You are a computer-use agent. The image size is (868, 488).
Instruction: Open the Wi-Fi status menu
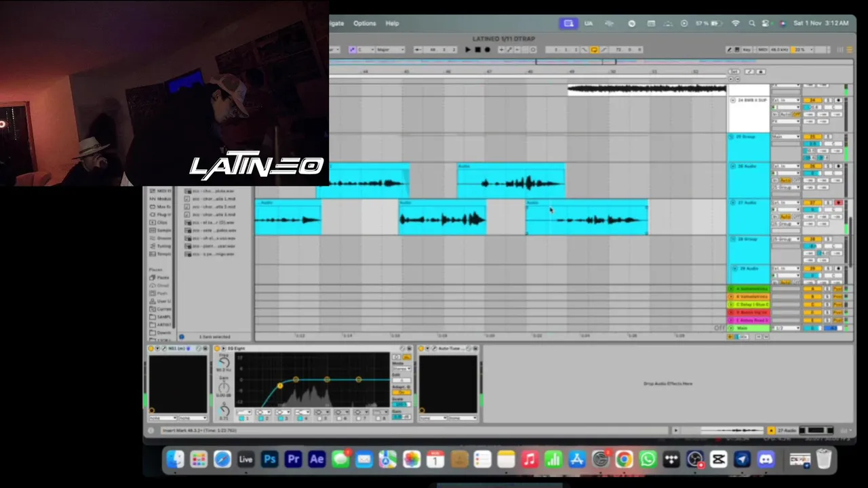pos(736,23)
